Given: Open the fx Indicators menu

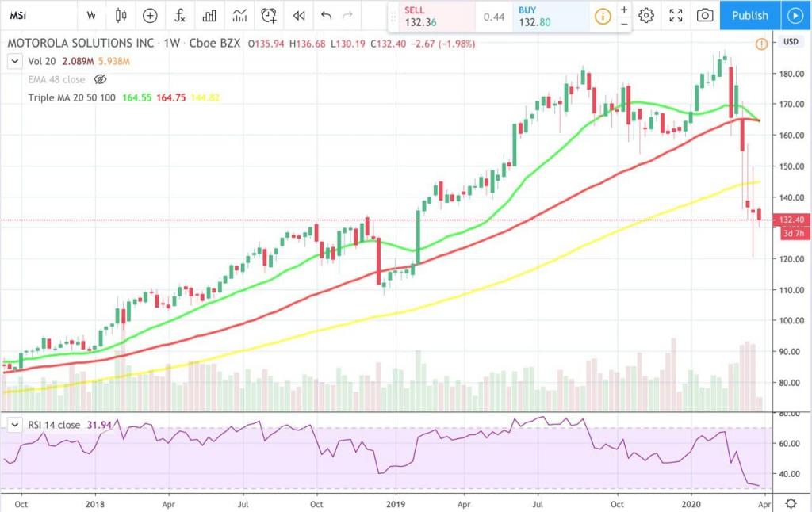Looking at the screenshot, I should (x=180, y=15).
